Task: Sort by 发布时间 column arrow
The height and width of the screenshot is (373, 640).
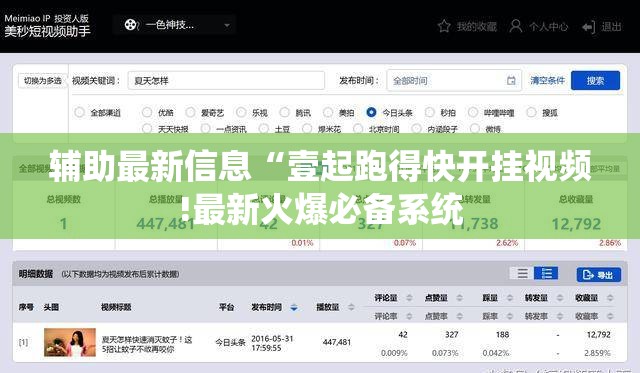Action: (294, 307)
